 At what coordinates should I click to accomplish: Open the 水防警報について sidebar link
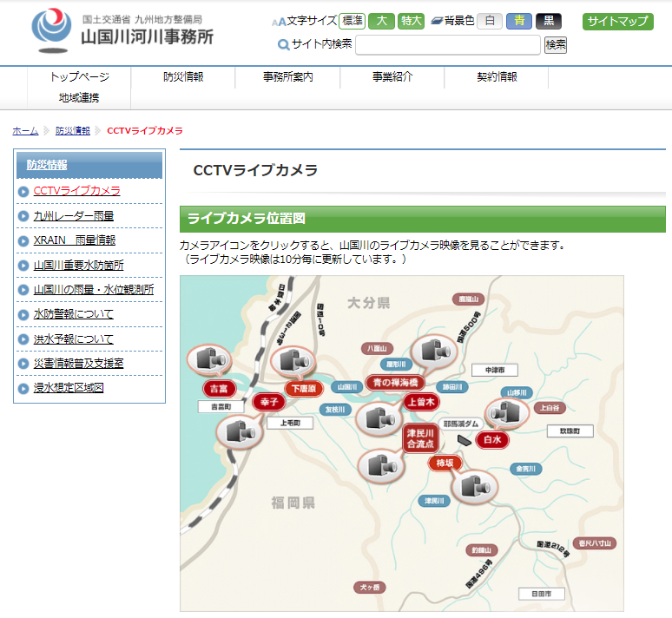pyautogui.click(x=74, y=314)
